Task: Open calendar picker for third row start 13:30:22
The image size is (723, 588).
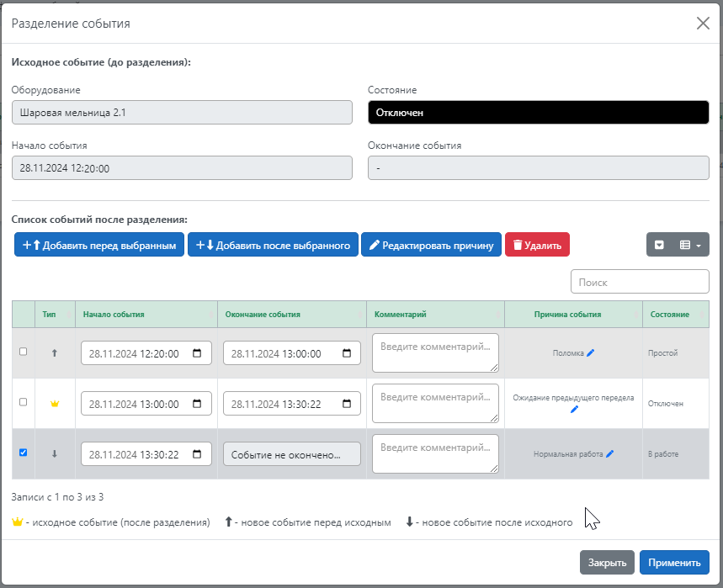Action: [x=197, y=454]
